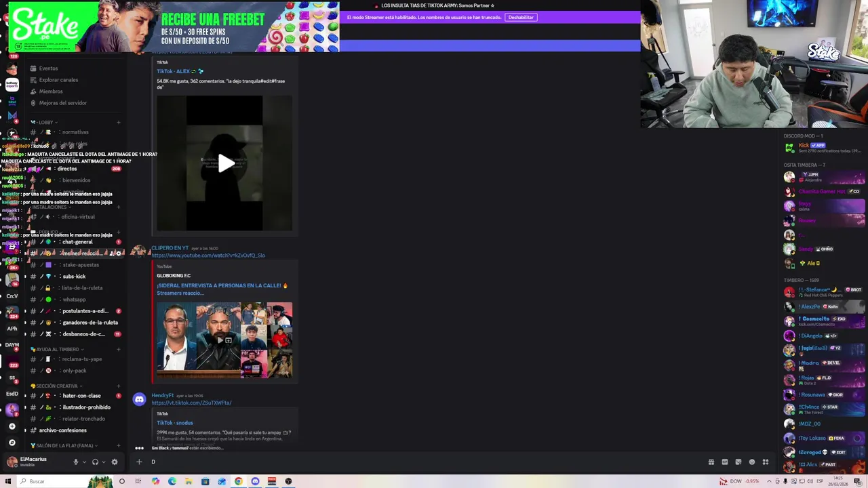Open Eventos in the server sidebar
The width and height of the screenshot is (868, 488).
point(48,68)
